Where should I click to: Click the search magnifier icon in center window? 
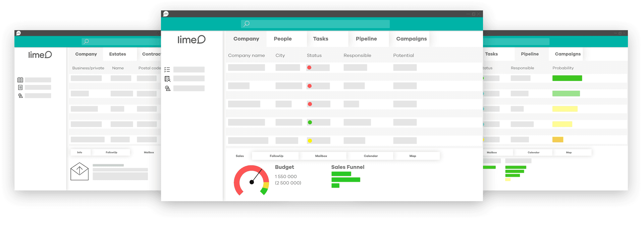coord(247,23)
